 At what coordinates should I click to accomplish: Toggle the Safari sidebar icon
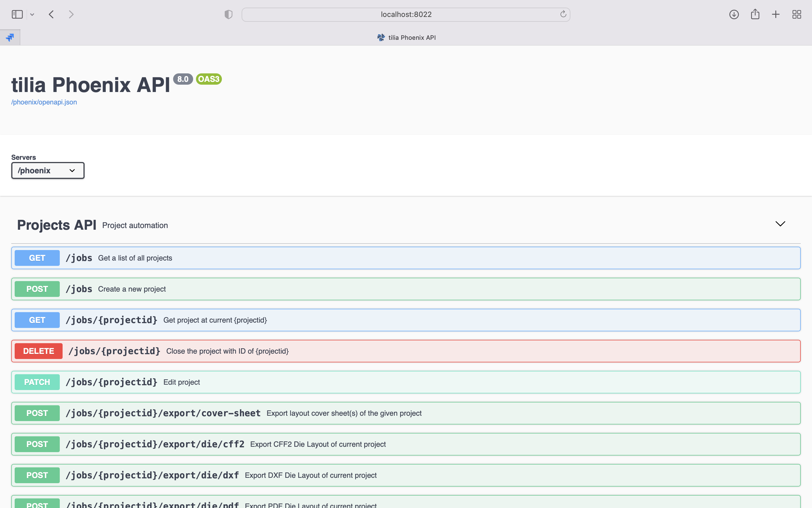coord(17,14)
